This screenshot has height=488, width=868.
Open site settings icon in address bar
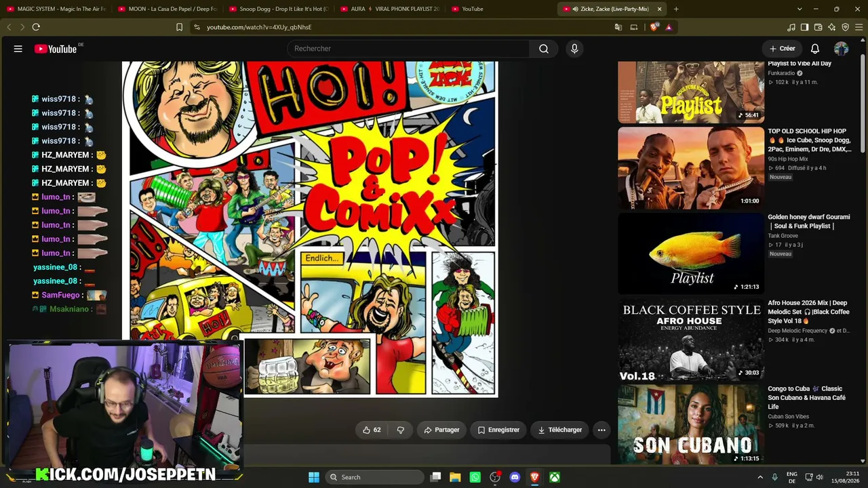coord(197,27)
